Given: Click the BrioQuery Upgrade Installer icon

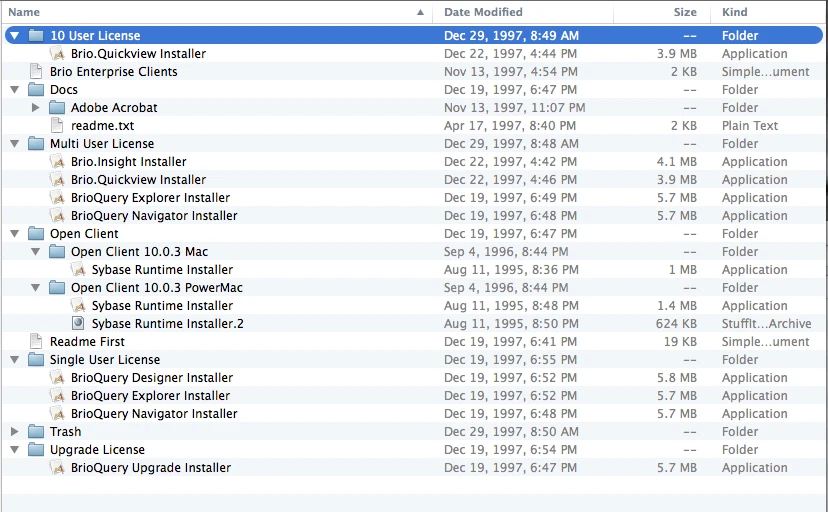Looking at the screenshot, I should (57, 467).
